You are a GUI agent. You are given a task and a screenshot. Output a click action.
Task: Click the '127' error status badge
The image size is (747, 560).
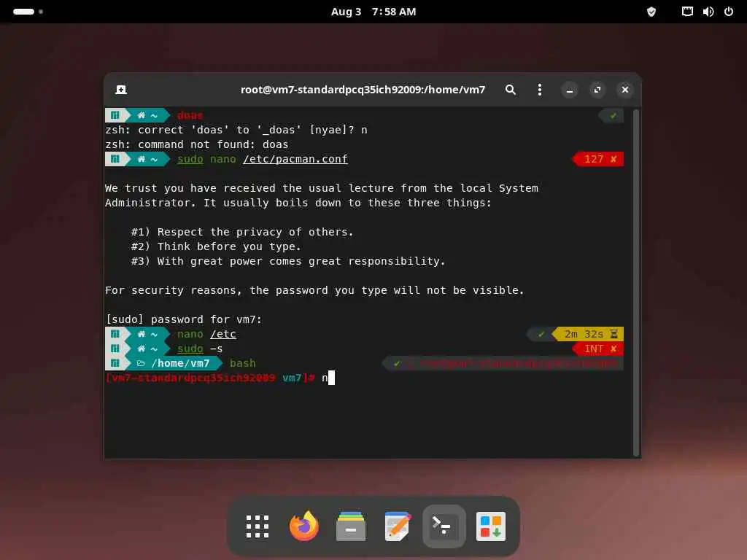pos(598,159)
